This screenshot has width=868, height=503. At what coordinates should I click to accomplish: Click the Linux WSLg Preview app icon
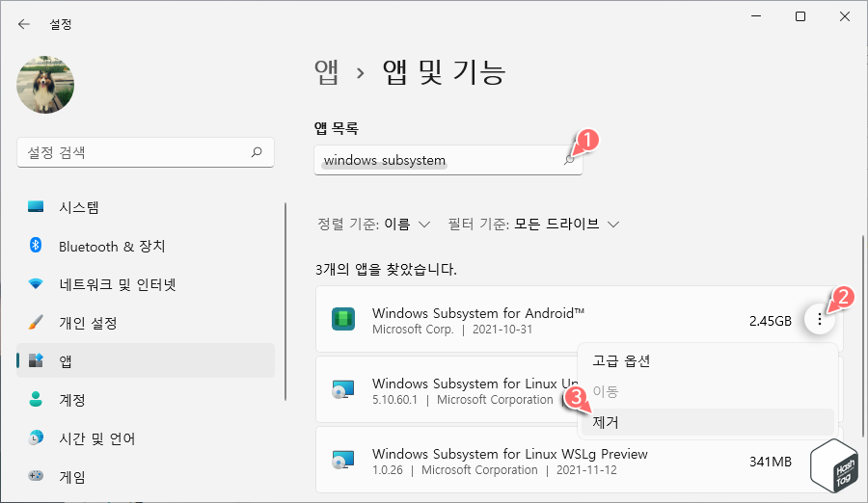coord(343,460)
